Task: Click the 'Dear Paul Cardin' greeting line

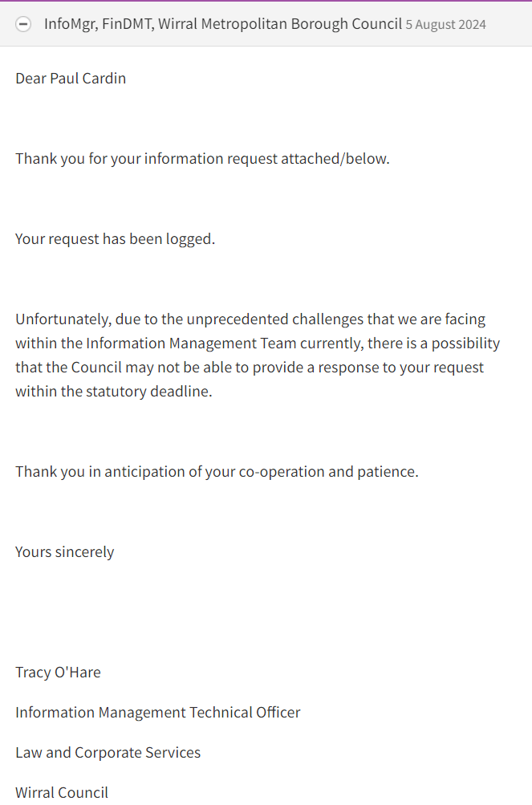Action: point(71,79)
